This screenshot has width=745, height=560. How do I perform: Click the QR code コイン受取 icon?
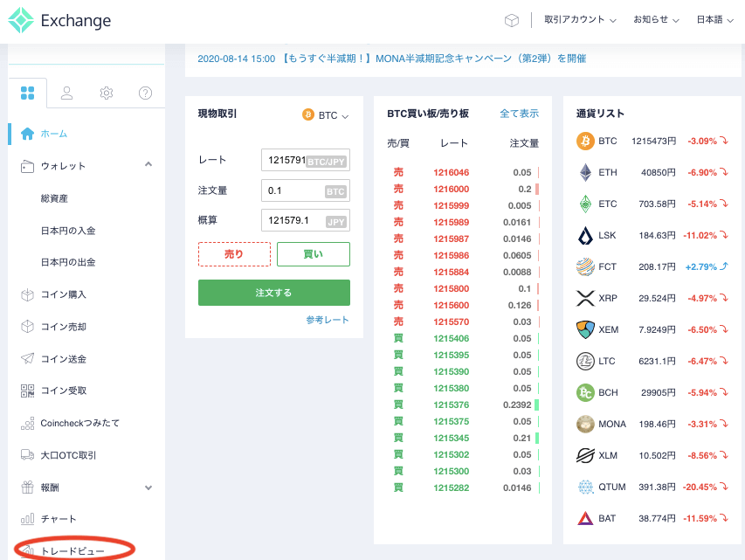click(x=28, y=391)
